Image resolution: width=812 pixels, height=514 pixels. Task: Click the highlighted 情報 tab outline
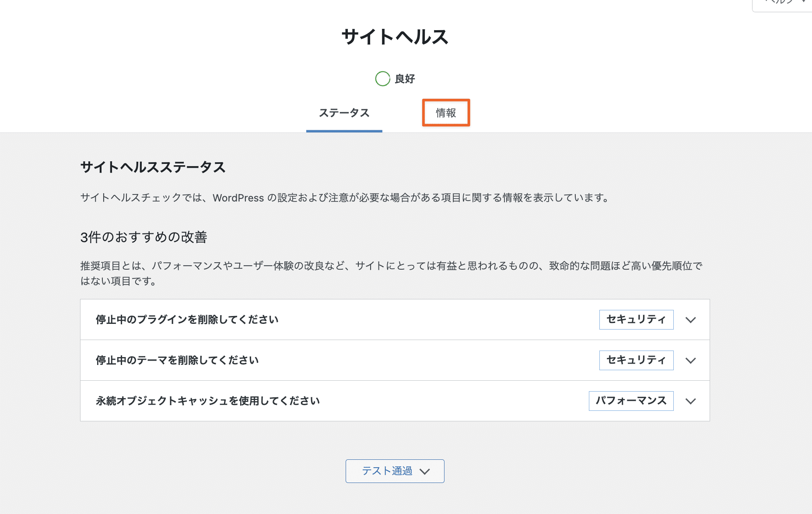445,113
